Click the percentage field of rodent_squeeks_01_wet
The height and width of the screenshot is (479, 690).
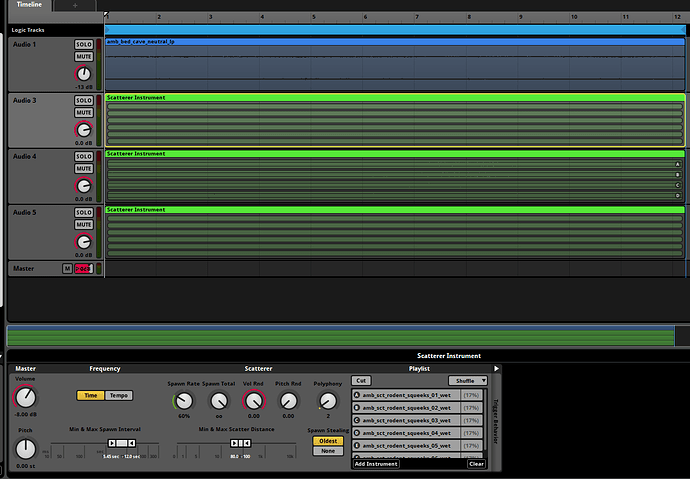click(x=471, y=395)
